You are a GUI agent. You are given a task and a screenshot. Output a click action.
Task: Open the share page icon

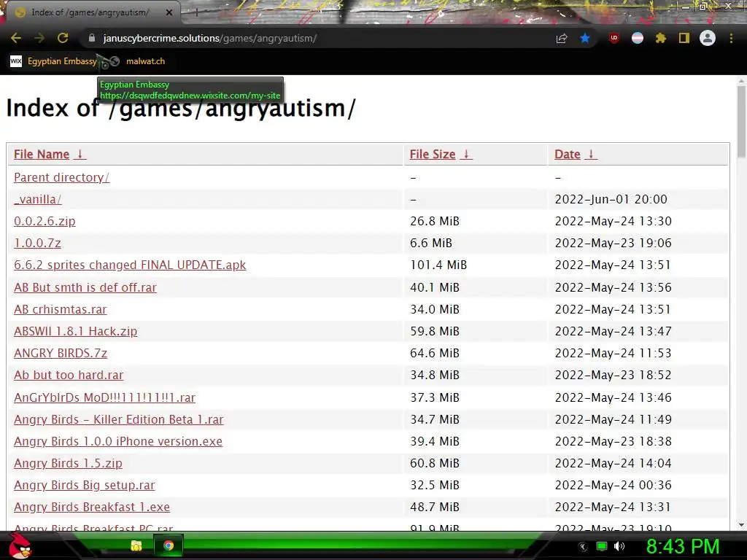coord(562,39)
